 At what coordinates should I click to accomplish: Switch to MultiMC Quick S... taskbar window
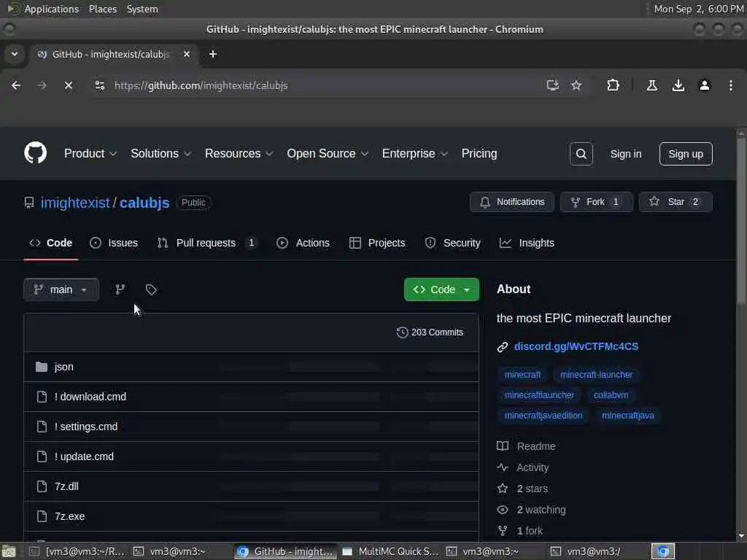[391, 551]
